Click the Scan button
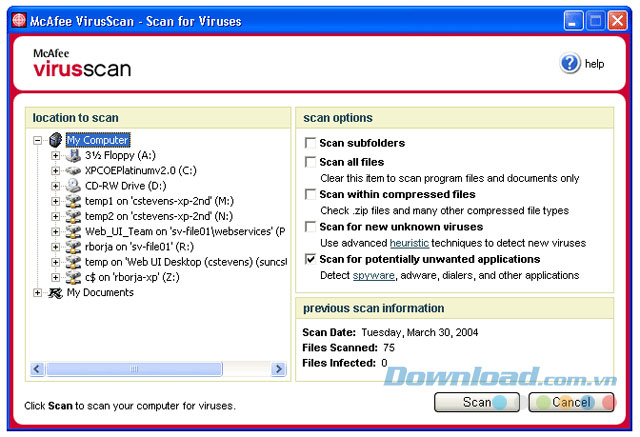 click(x=477, y=402)
